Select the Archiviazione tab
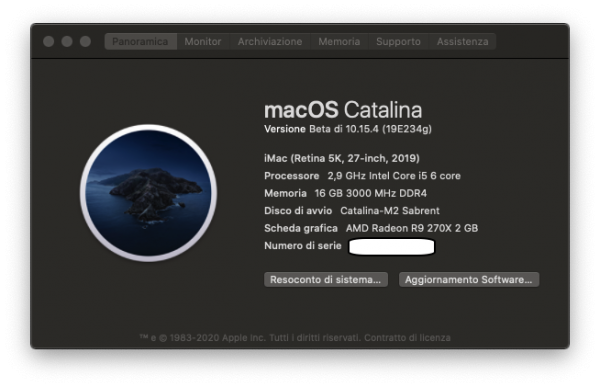This screenshot has width=600, height=387. pos(270,41)
